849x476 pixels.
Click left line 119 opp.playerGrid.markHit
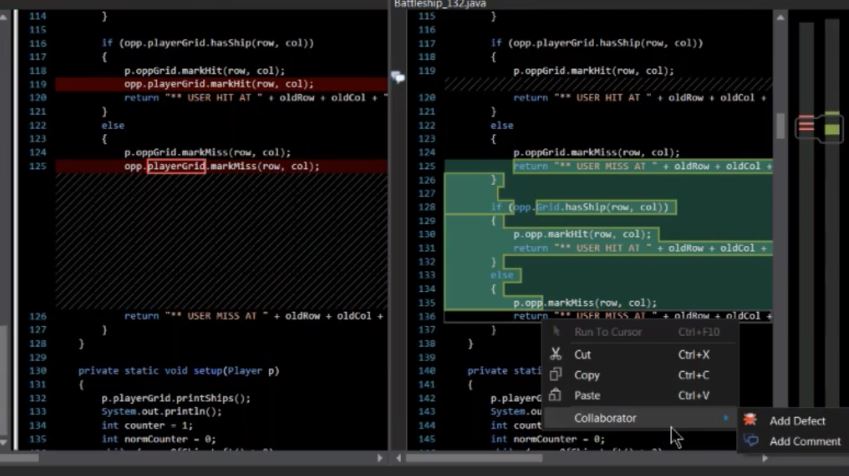click(219, 84)
